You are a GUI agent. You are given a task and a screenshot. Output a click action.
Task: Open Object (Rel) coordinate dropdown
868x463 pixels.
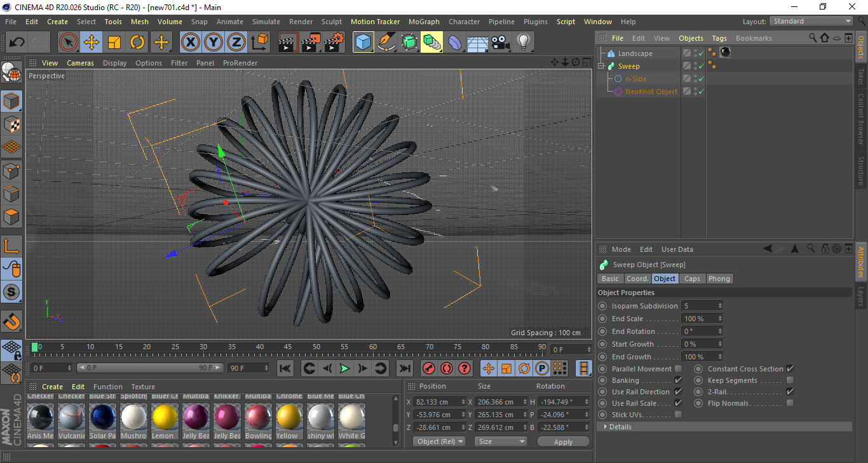click(x=439, y=441)
